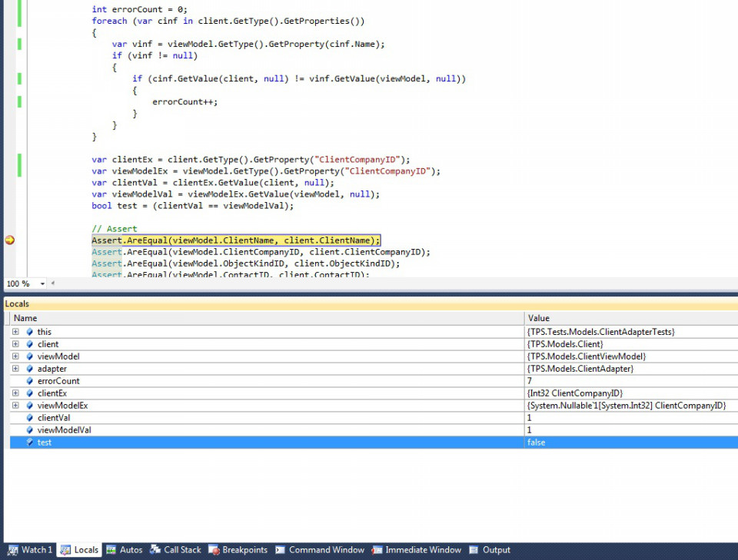Click the Output tab icon
Image resolution: width=738 pixels, height=560 pixels.
pos(474,550)
